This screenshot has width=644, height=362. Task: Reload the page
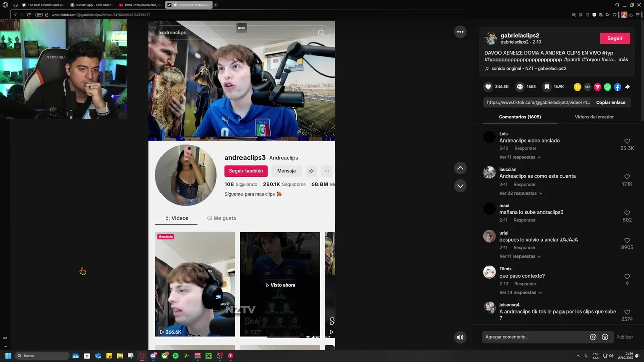point(29,15)
